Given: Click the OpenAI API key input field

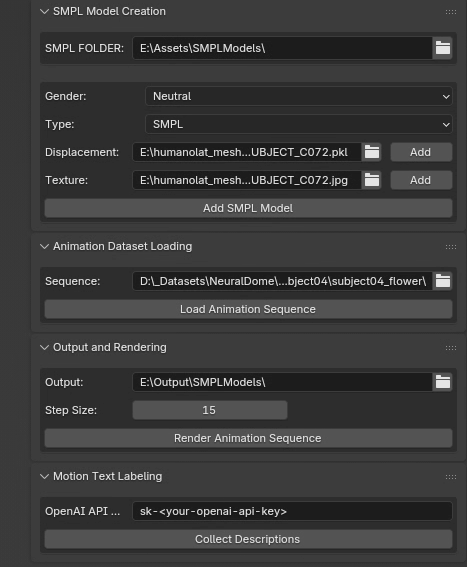Looking at the screenshot, I should click(x=292, y=511).
